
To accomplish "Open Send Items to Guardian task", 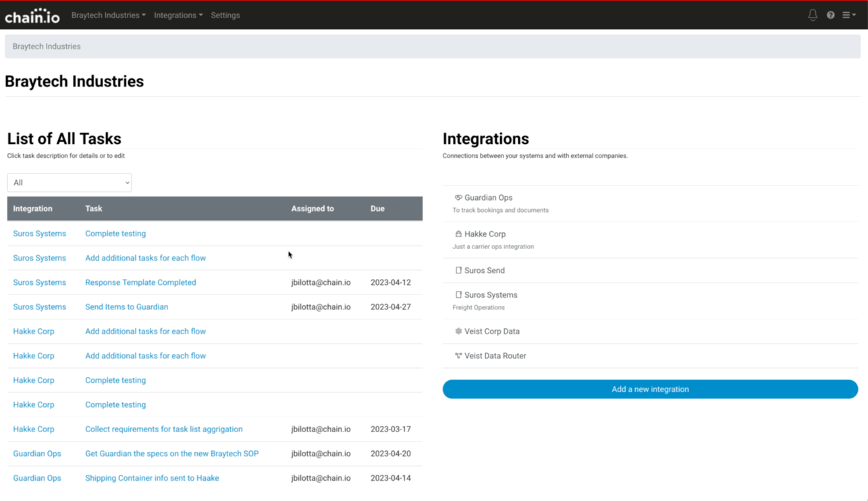I will pyautogui.click(x=126, y=307).
